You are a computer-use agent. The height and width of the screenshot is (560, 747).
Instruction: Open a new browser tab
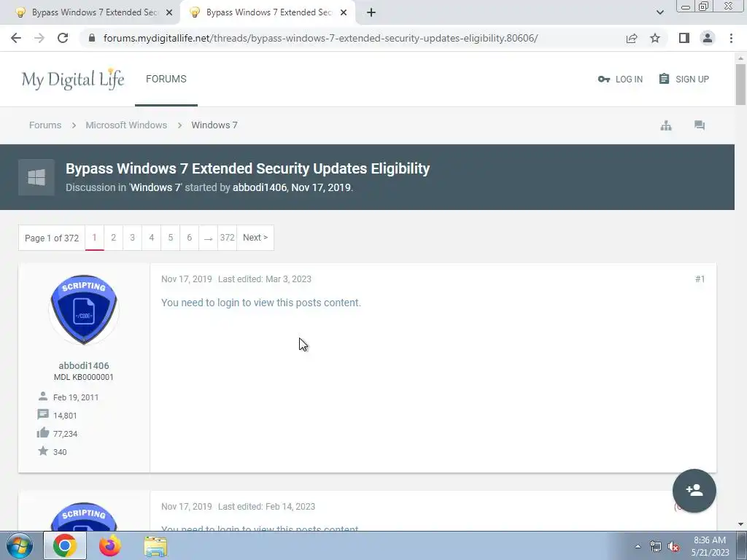tap(371, 12)
